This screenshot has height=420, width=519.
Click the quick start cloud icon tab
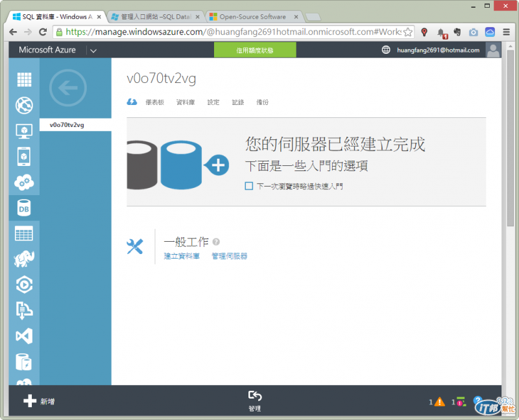pos(132,102)
